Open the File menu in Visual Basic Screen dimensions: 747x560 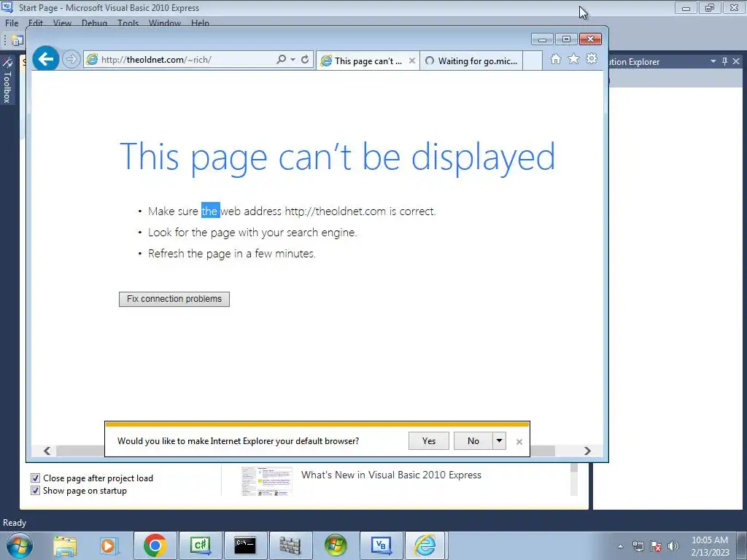(x=12, y=23)
